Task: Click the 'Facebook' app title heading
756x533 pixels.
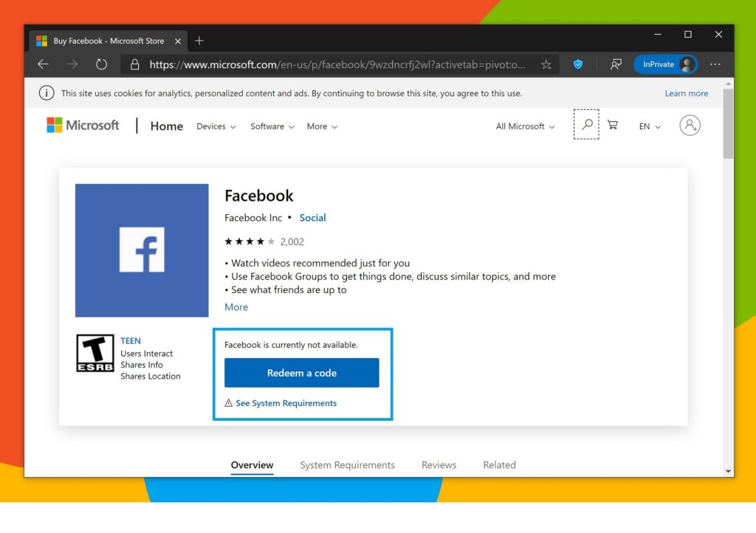Action: [x=259, y=196]
